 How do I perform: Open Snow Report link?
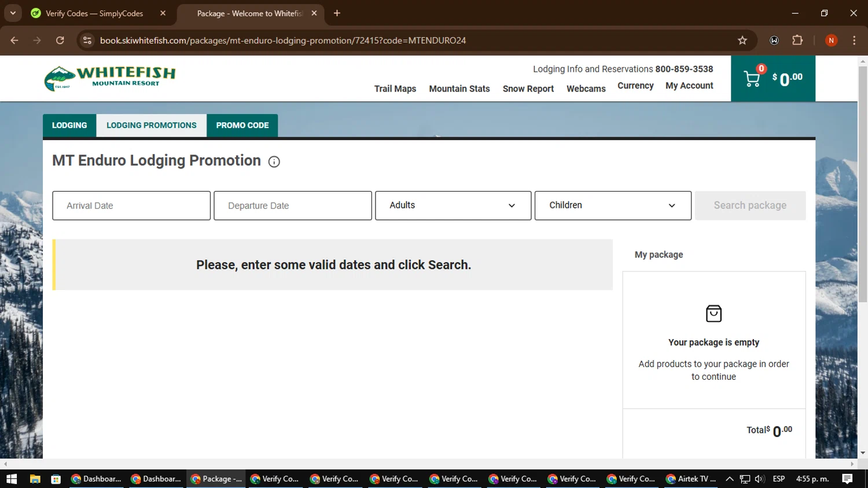pos(528,89)
